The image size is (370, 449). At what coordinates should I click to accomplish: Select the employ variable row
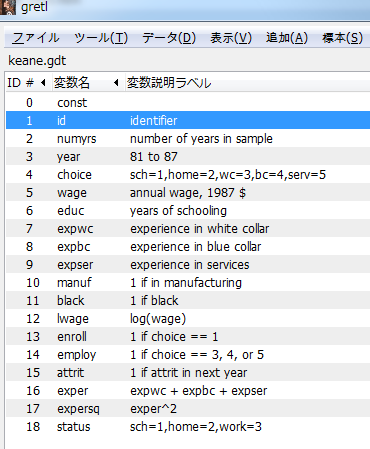point(188,354)
